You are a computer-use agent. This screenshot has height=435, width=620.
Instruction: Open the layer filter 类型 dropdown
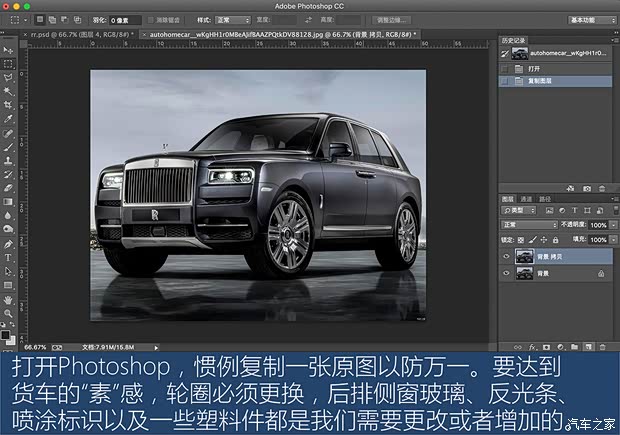[519, 210]
